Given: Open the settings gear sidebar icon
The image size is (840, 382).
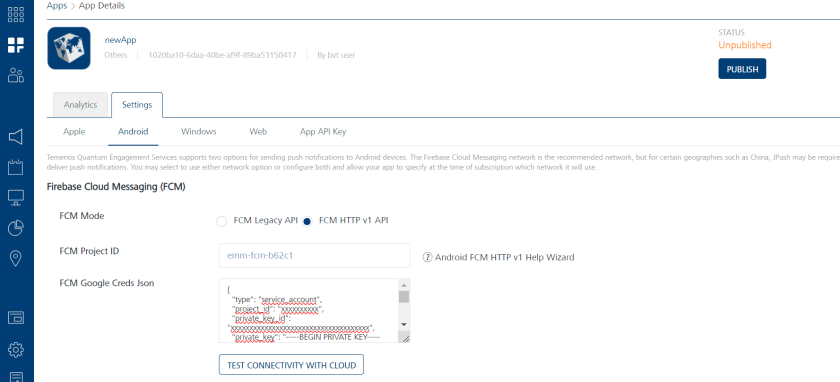Looking at the screenshot, I should pyautogui.click(x=16, y=350).
